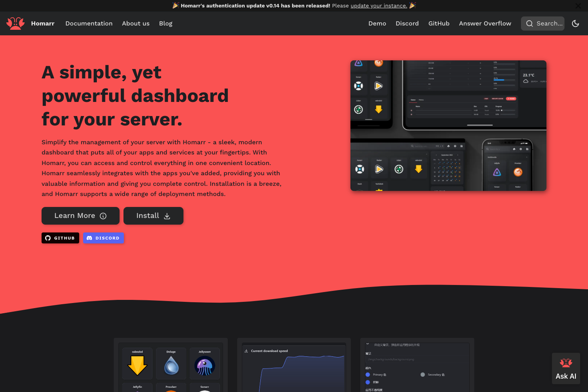Launch Jellyseerr from the dashboard widget
This screenshot has height=392, width=588.
[205, 363]
